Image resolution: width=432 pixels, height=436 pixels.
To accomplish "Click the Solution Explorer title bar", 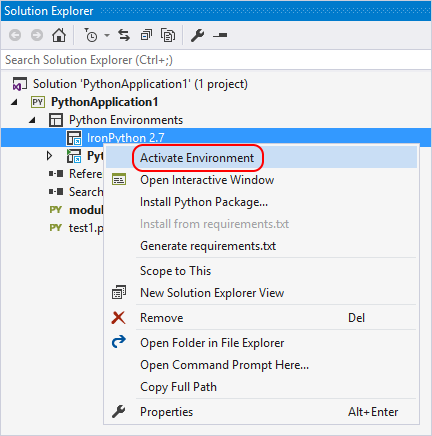I will 216,11.
